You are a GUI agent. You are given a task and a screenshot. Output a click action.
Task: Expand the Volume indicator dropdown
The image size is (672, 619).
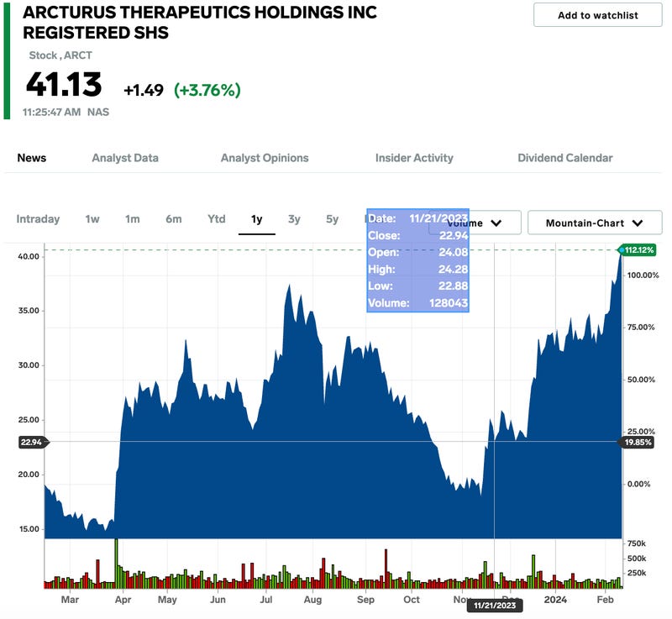[x=495, y=223]
